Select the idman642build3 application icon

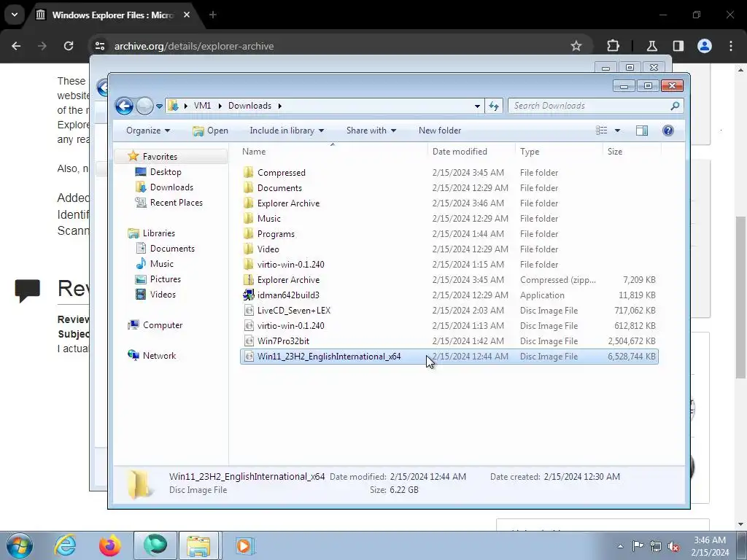point(248,295)
